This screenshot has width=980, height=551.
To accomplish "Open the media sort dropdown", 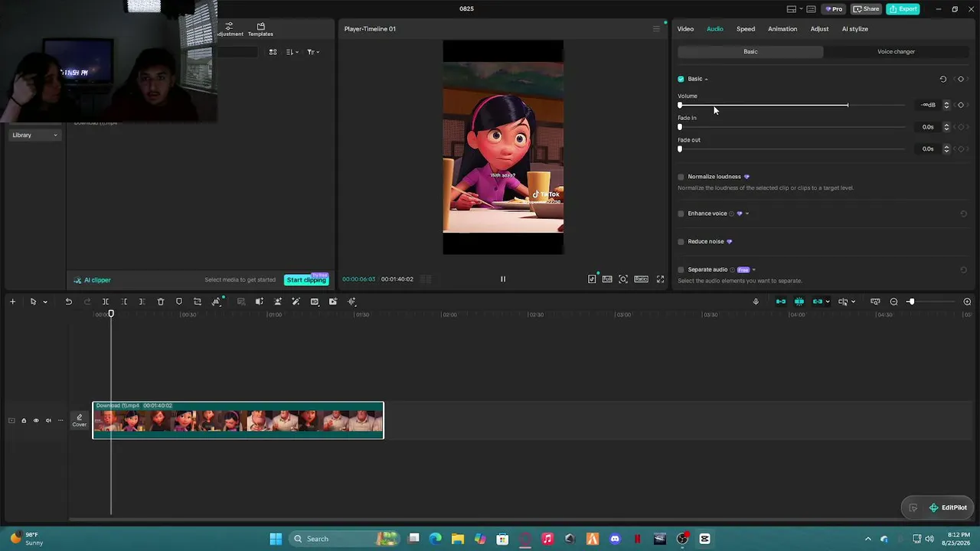I will point(292,52).
